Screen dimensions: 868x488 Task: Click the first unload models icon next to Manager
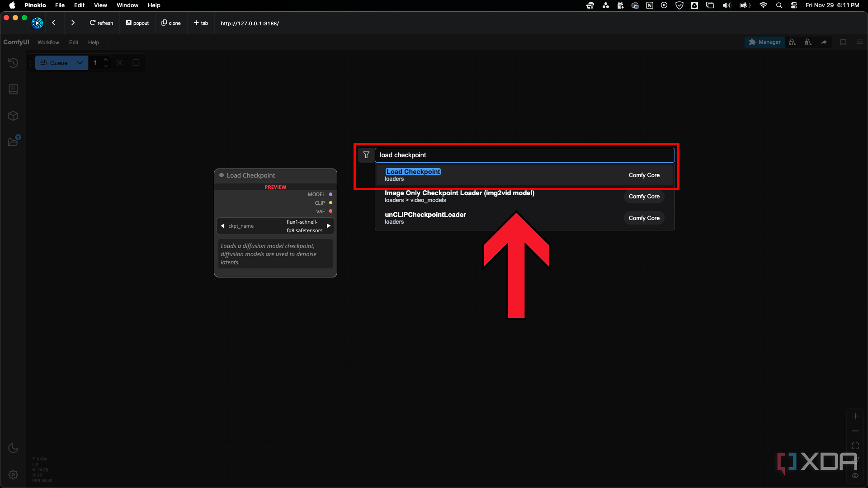click(793, 42)
